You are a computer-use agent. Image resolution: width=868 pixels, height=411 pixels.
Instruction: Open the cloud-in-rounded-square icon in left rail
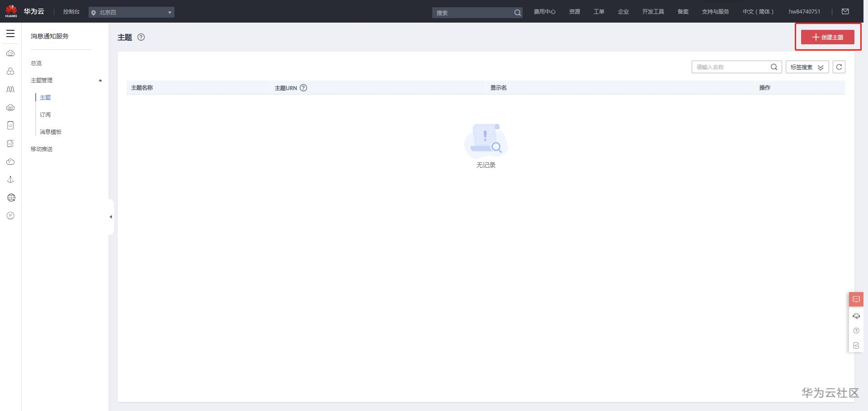[x=10, y=125]
